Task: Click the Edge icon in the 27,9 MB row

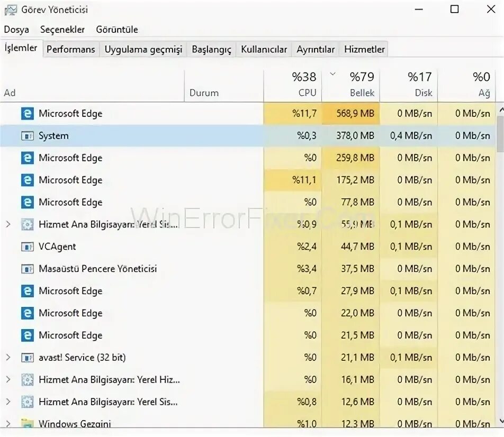Action: click(28, 291)
